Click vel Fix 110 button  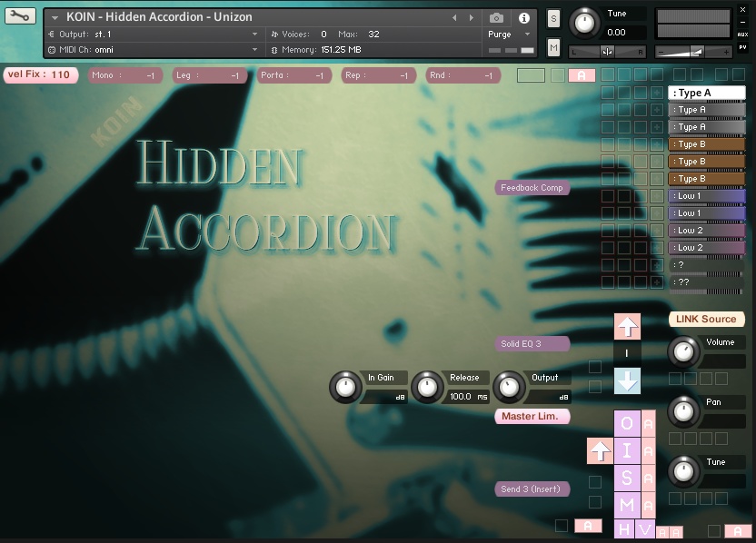(41, 74)
